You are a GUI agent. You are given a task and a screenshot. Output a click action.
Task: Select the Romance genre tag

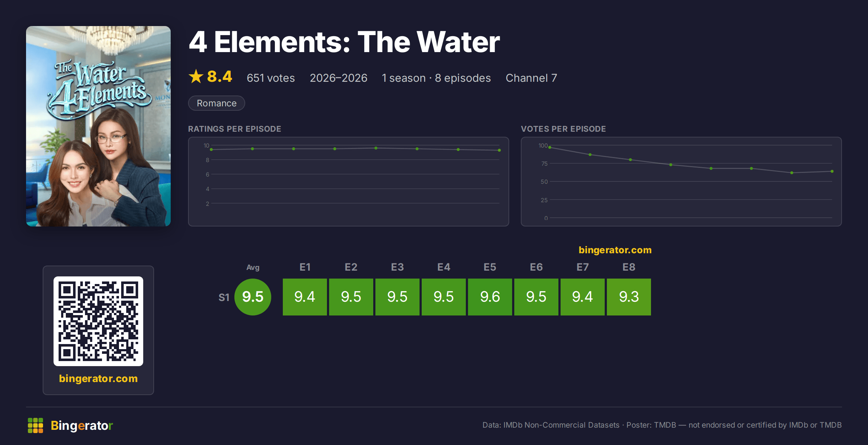[x=217, y=103]
